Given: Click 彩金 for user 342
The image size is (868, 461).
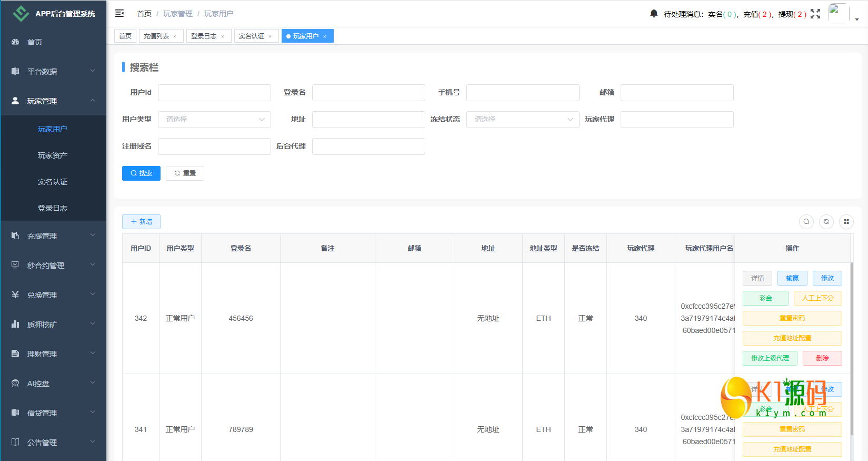Looking at the screenshot, I should [x=765, y=298].
